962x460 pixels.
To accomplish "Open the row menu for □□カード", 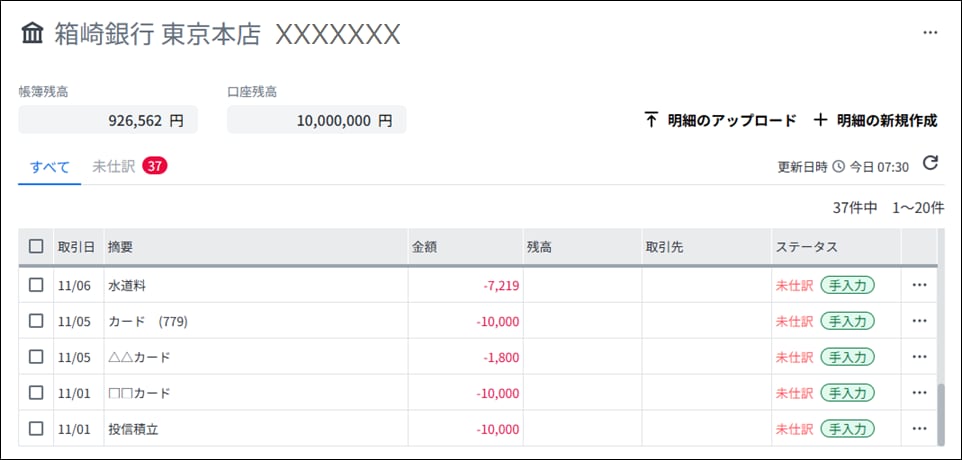I will click(x=919, y=393).
